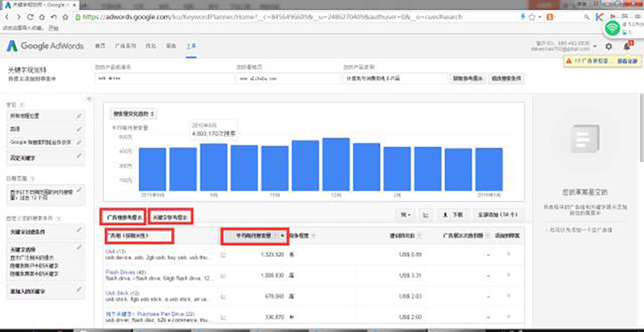Switch to keyword ideas tab
Image resolution: width=644 pixels, height=332 pixels.
tap(170, 216)
